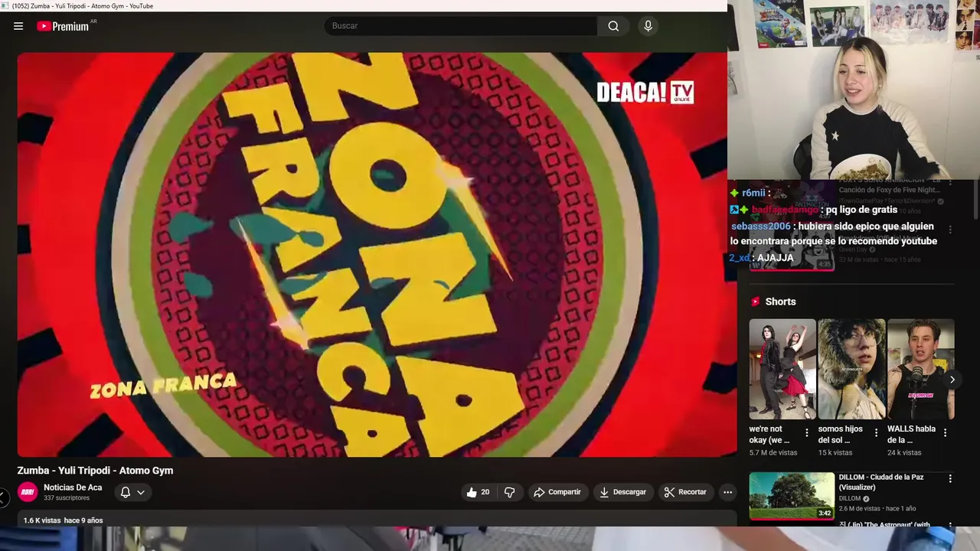This screenshot has height=551, width=980.
Task: Open more actions three-dot button under video
Action: coord(727,492)
